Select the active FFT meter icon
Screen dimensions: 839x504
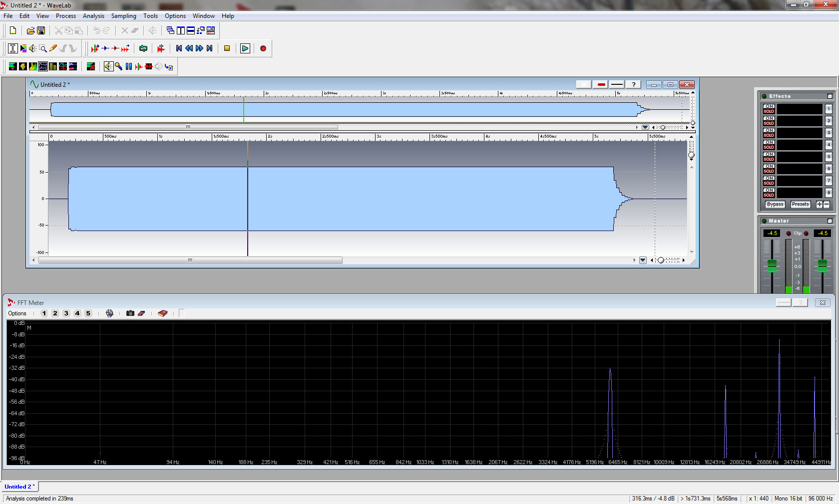pyautogui.click(x=43, y=66)
